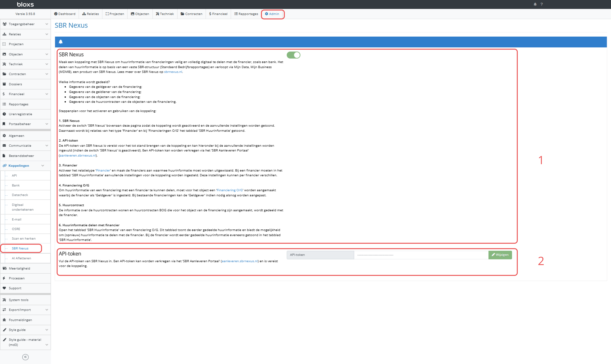Screen dimensions: 611x364
Task: Toggle the SBR Nexus switch off
Action: (293, 55)
